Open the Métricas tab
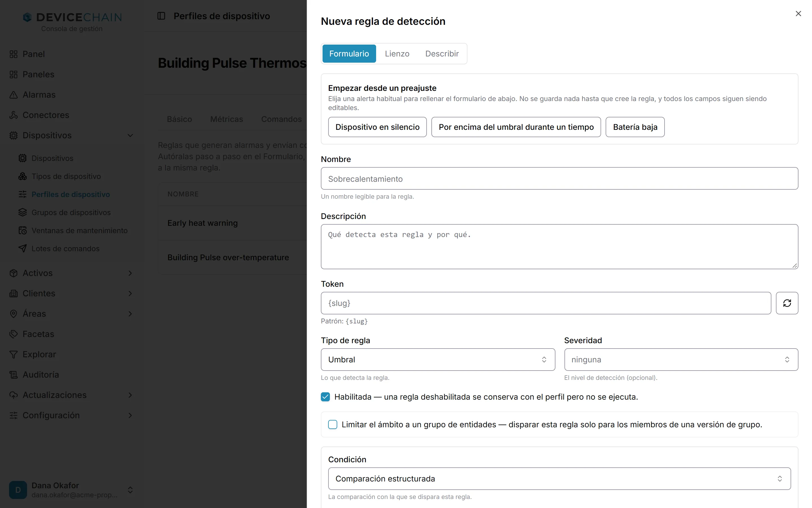This screenshot has width=812, height=508. 226,119
